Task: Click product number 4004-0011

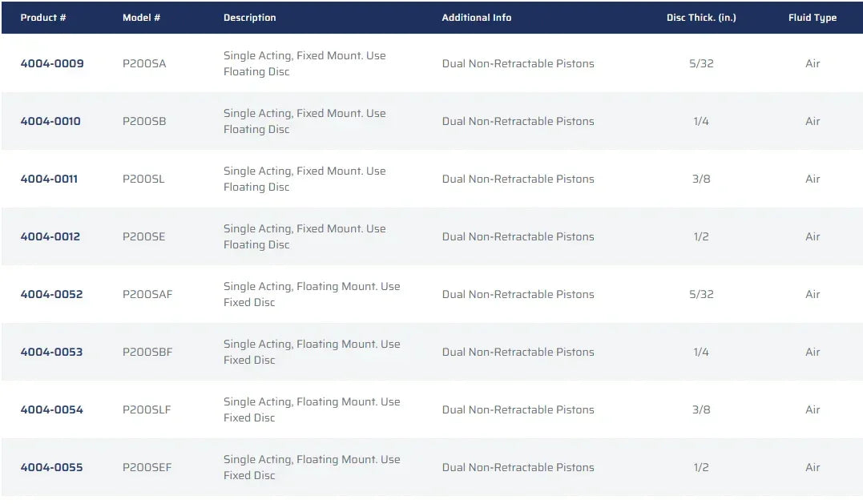Action: click(49, 179)
